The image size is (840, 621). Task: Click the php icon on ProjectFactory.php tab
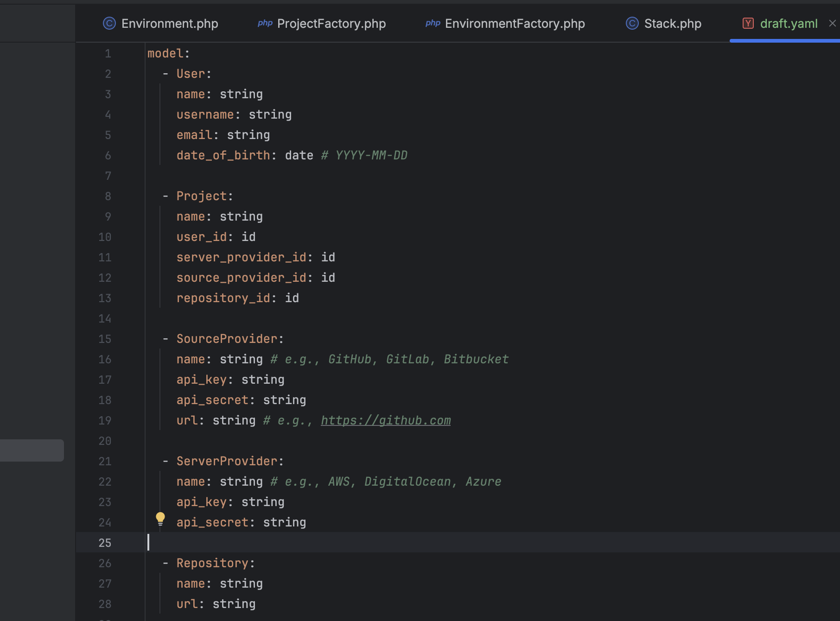tap(265, 23)
